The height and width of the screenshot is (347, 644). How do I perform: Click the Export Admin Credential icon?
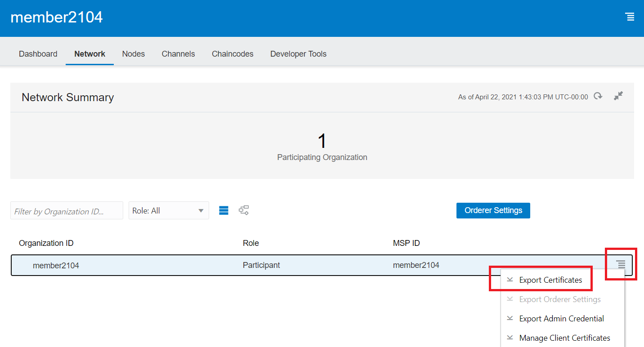coord(510,318)
